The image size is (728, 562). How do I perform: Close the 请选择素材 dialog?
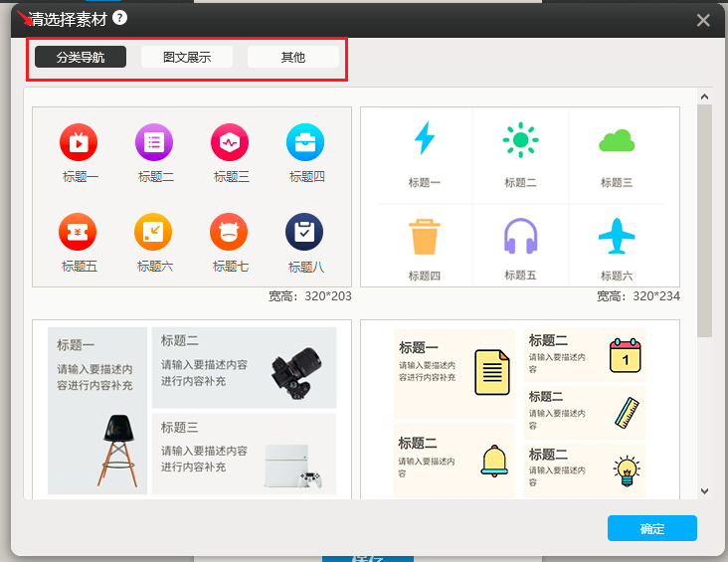pos(703,20)
